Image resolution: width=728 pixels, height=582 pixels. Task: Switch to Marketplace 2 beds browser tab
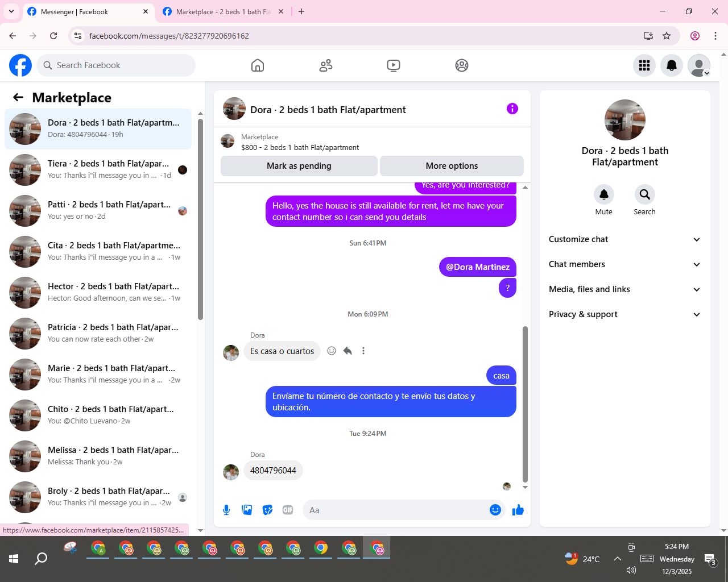click(223, 11)
